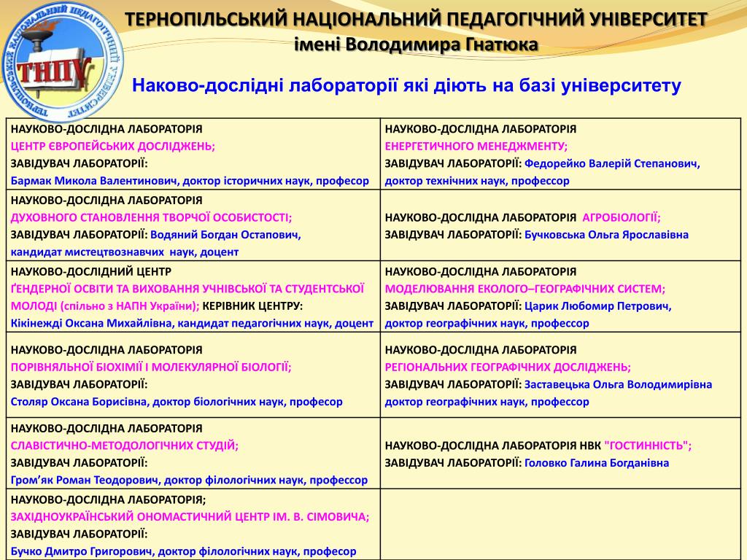Click 'ПОРІВНЯЛЬНОЇ БІОХІМІЇ І МОЛЕКУЛЯРНОЇ БІОЛОГІЇ;' title
747x560 pixels.
[x=151, y=367]
